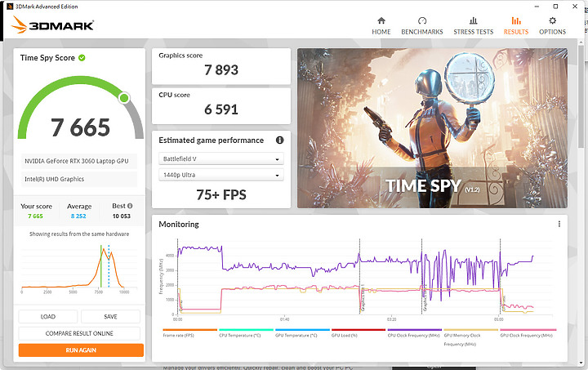Open the Benchmarks gauge icon
Viewport: 588px width, 370px height.
pyautogui.click(x=422, y=20)
